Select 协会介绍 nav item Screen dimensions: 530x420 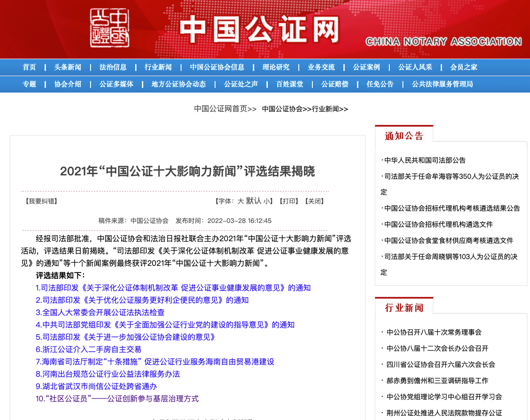(68, 84)
